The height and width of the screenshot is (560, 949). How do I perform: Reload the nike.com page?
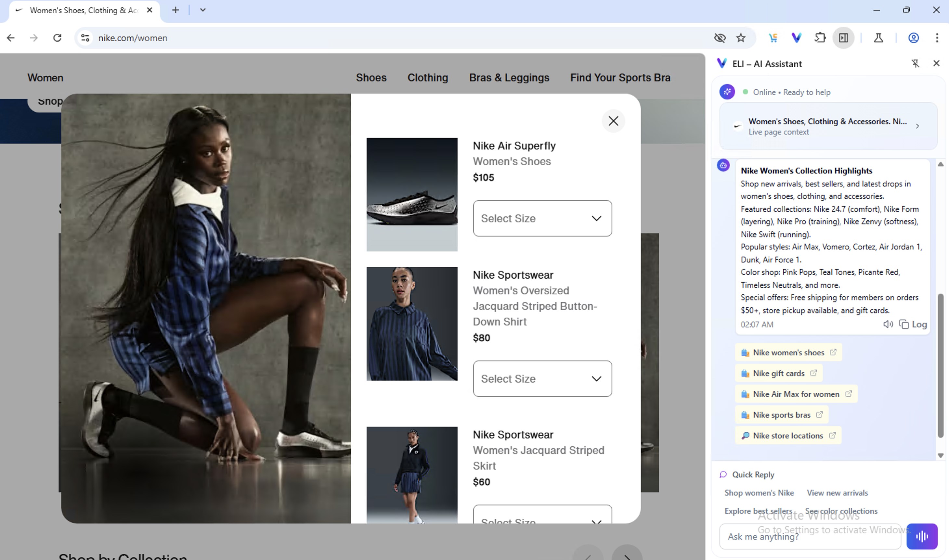(x=57, y=38)
